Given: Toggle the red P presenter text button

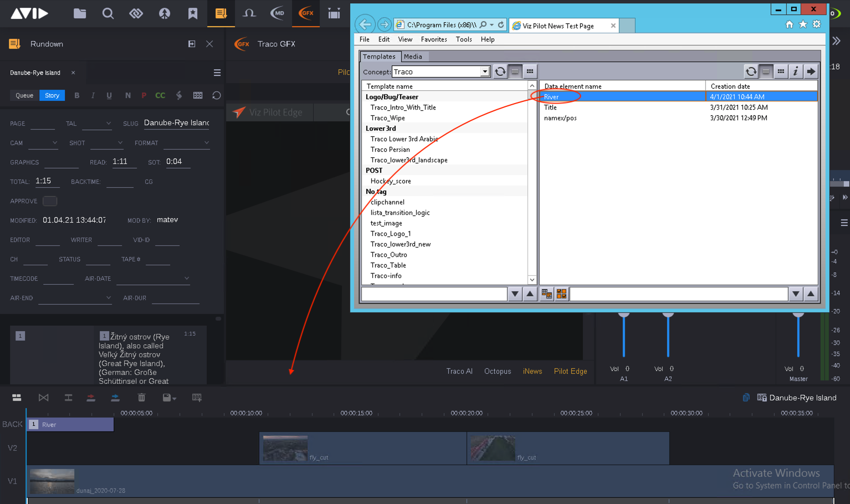Looking at the screenshot, I should coord(144,95).
